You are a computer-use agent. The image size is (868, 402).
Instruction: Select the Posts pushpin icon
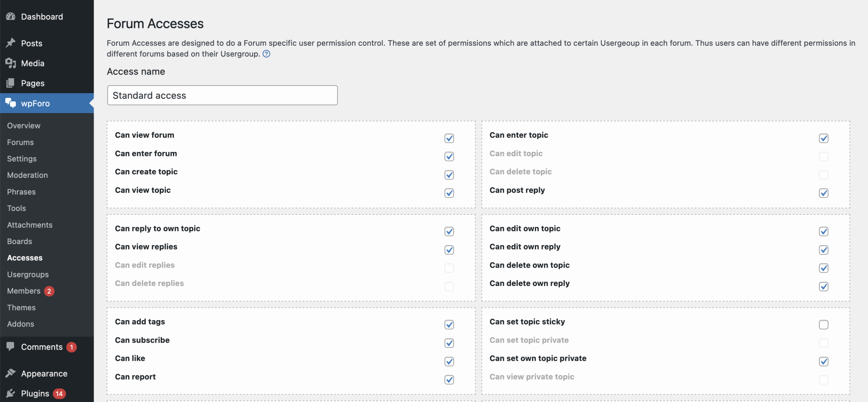coord(11,43)
